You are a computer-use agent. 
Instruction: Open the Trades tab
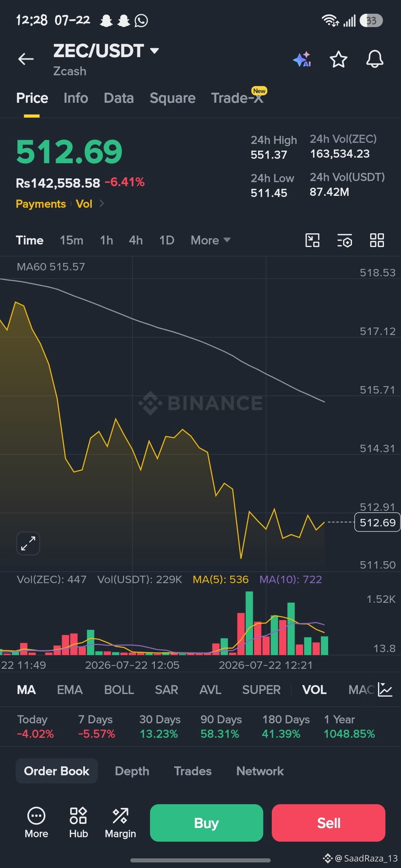coord(193,771)
